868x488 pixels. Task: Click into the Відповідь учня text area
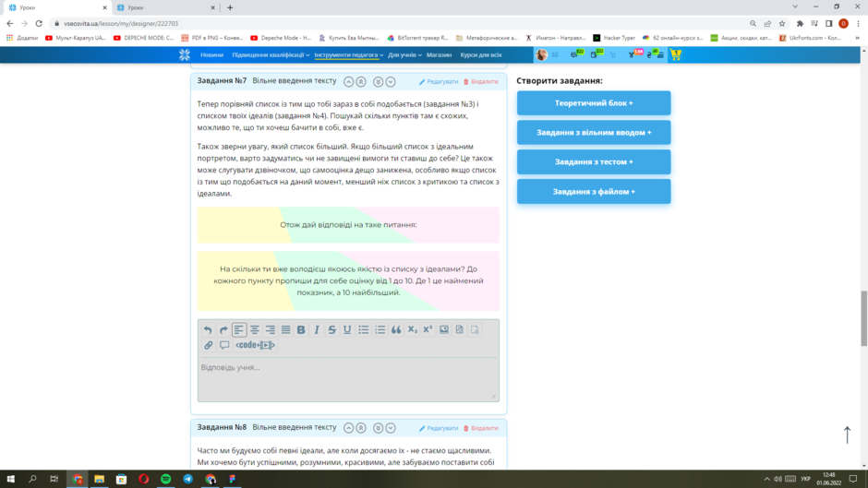coord(347,378)
